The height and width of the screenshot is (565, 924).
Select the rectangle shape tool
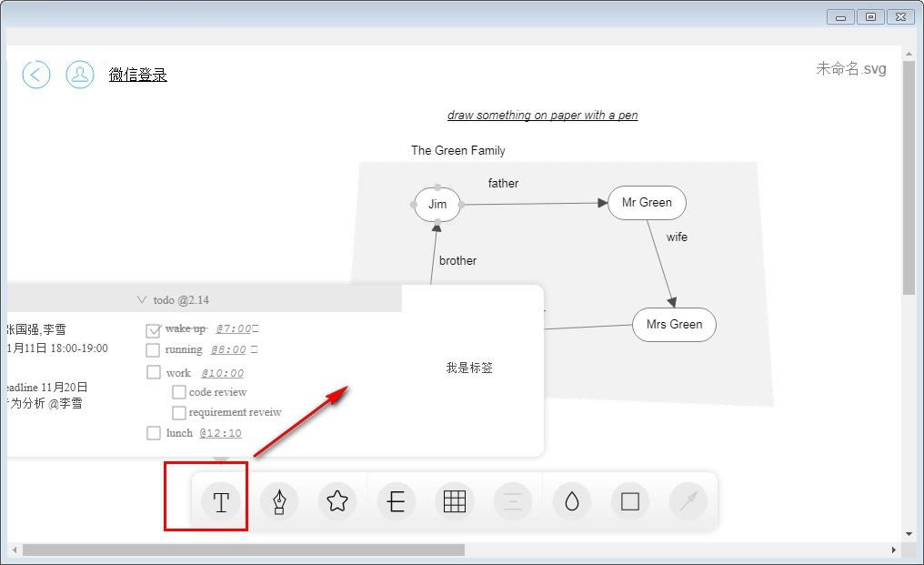(x=630, y=502)
